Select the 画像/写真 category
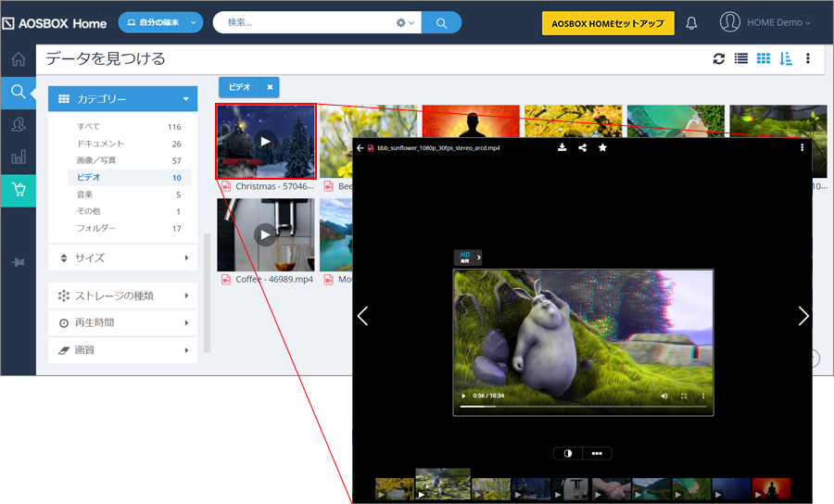The height and width of the screenshot is (504, 834). coord(129,160)
